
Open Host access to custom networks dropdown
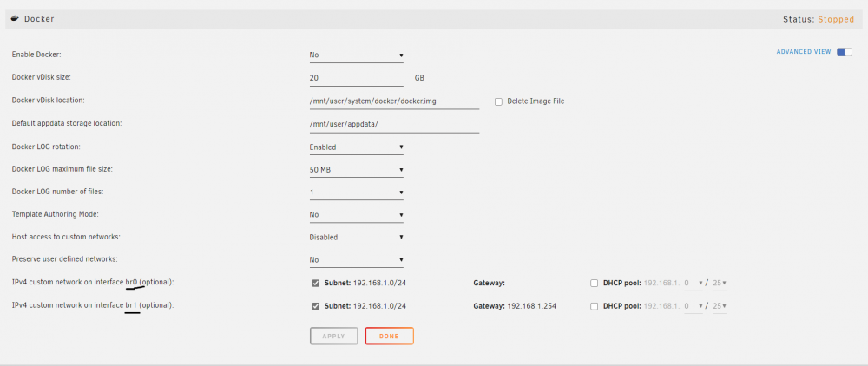(357, 237)
